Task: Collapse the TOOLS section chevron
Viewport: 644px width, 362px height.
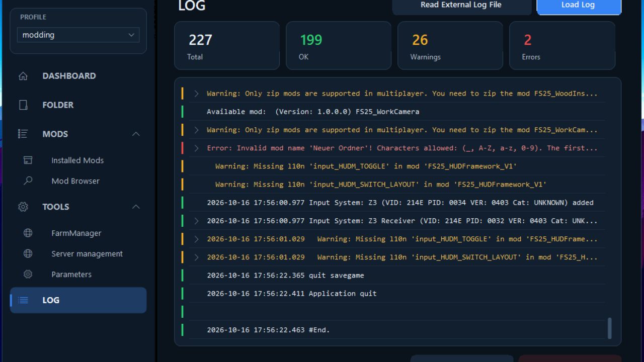Action: [136, 207]
